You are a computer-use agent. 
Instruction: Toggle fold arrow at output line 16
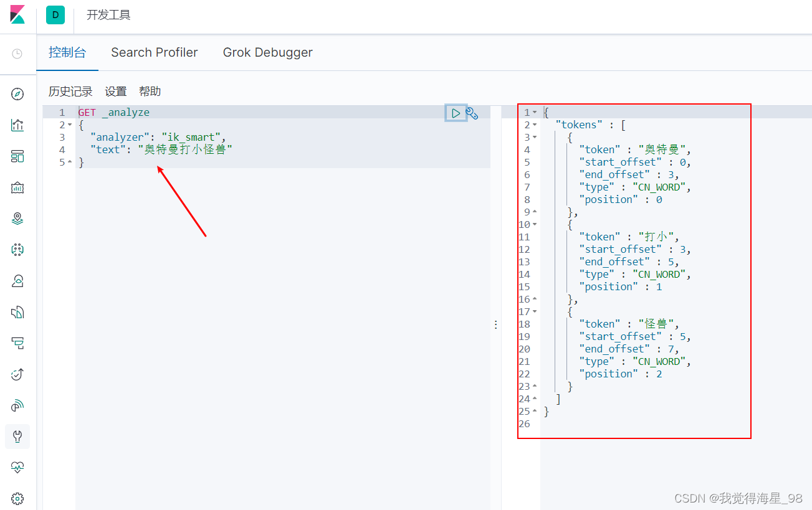535,300
